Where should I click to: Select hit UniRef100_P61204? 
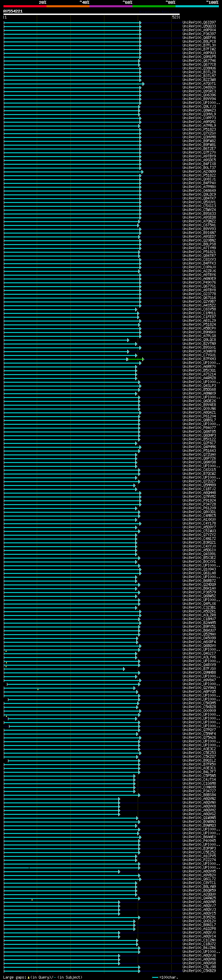pos(199,416)
